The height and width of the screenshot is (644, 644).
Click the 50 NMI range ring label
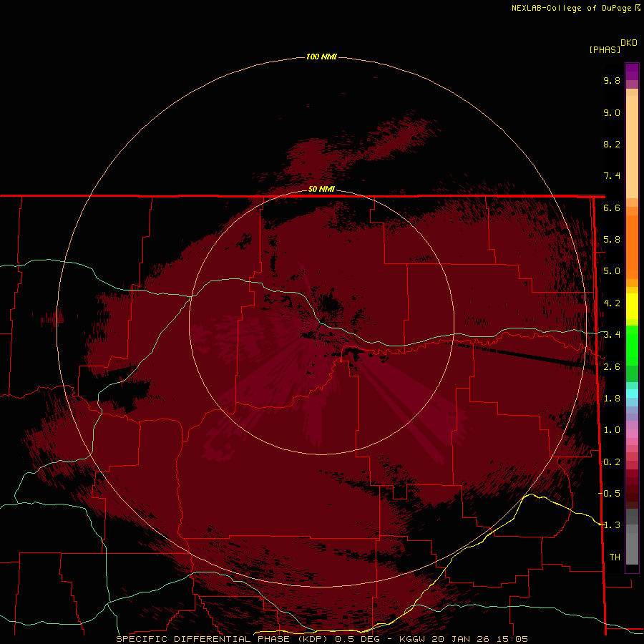(321, 189)
